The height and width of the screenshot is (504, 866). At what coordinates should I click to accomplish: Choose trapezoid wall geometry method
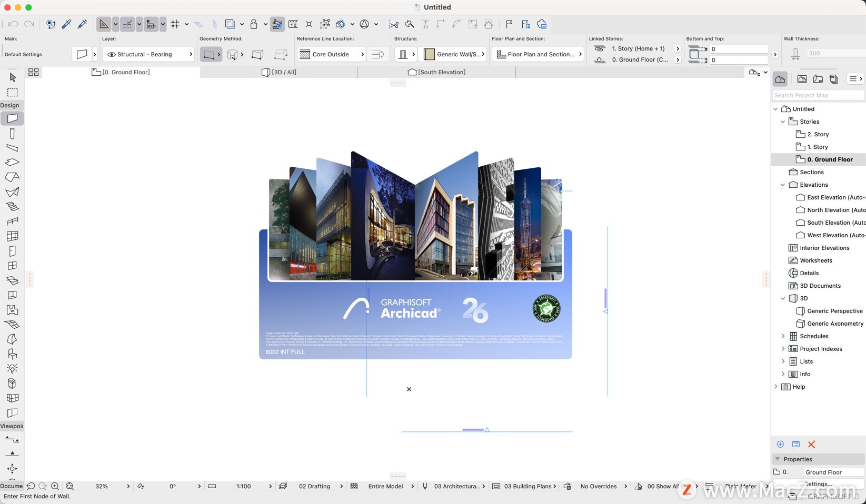[x=257, y=54]
